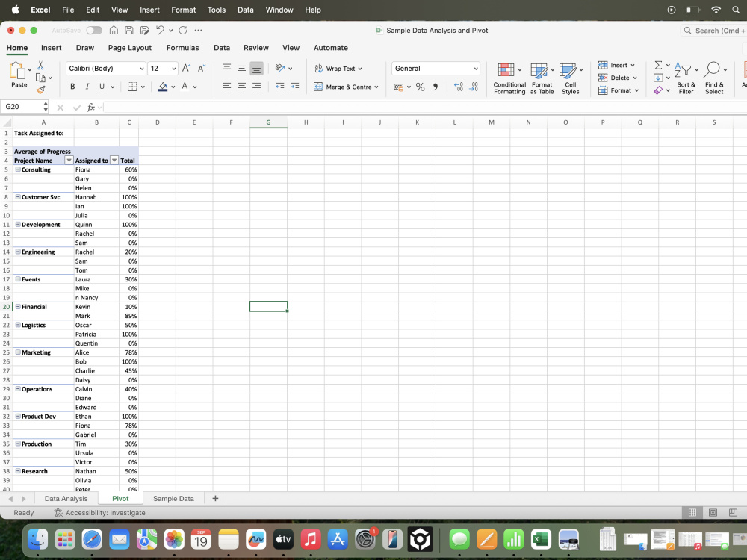Decrease decimal places

[474, 87]
